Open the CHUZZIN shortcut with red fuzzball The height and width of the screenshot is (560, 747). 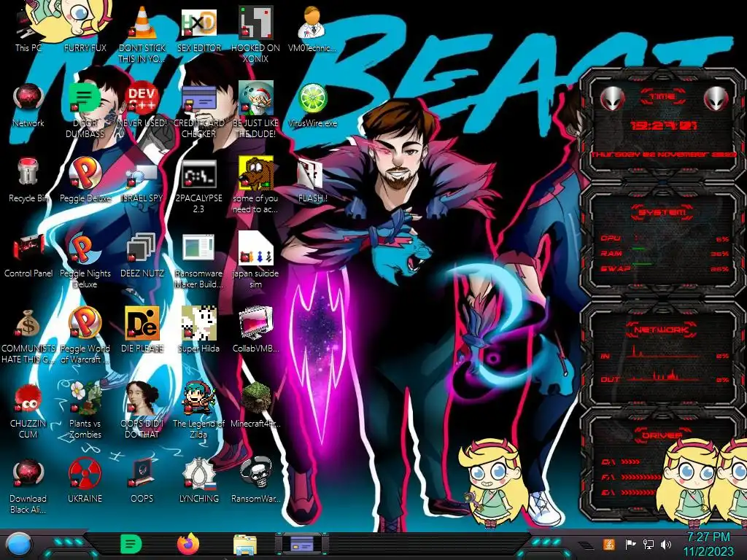click(x=28, y=399)
